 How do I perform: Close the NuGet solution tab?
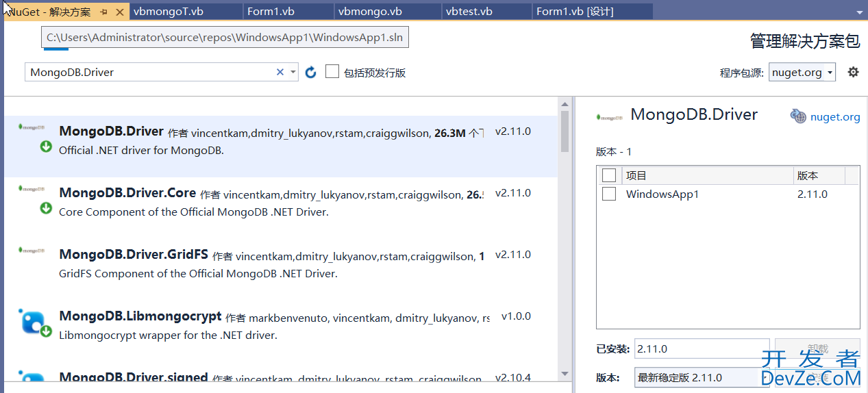point(120,12)
